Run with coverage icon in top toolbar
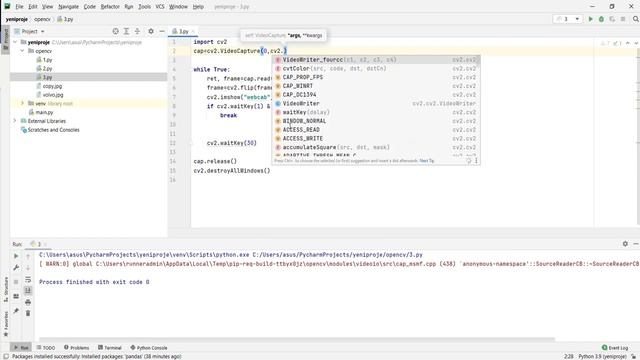This screenshot has width=640, height=360. 612,19
